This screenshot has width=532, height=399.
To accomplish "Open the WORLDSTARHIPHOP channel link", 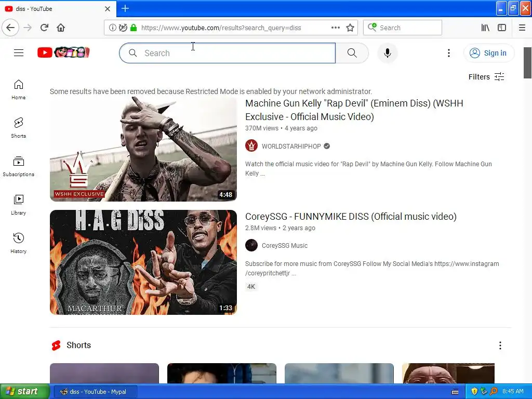I will click(x=291, y=146).
